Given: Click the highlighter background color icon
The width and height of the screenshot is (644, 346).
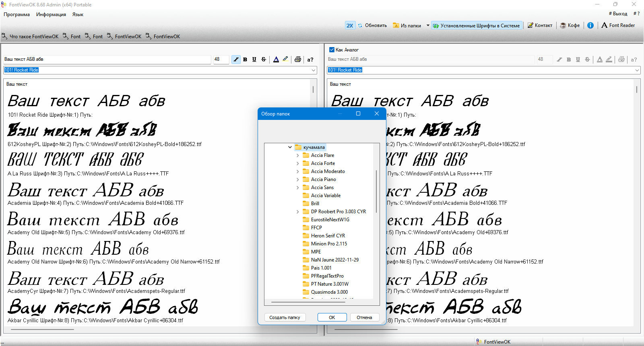Looking at the screenshot, I should point(285,59).
